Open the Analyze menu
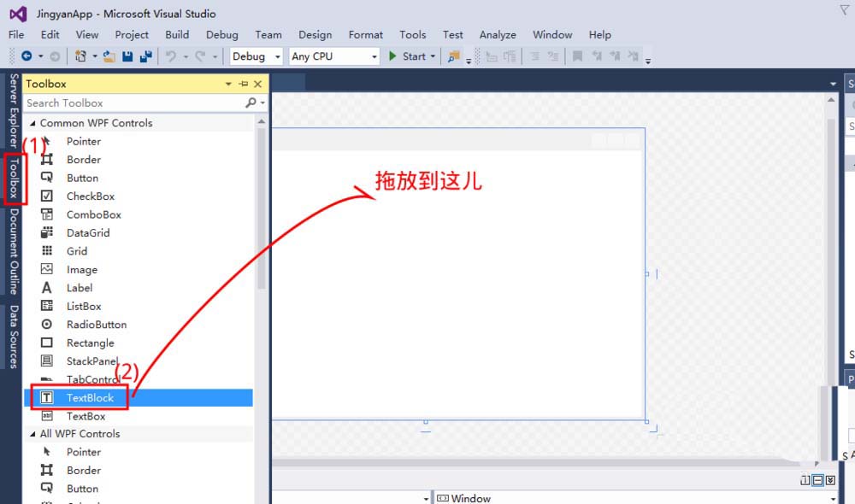Screen dimensions: 855x504 pyautogui.click(x=498, y=34)
